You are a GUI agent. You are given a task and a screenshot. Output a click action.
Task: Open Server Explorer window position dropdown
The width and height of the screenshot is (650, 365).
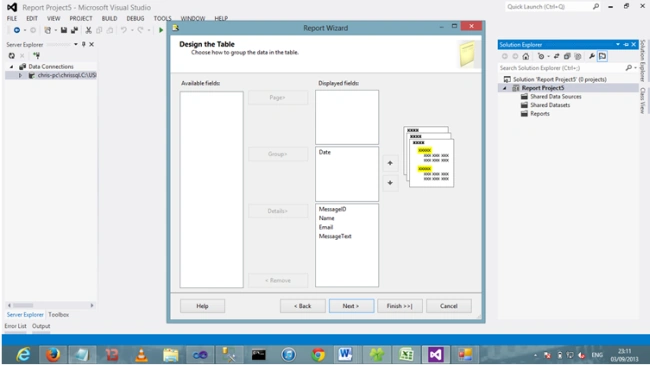click(76, 44)
